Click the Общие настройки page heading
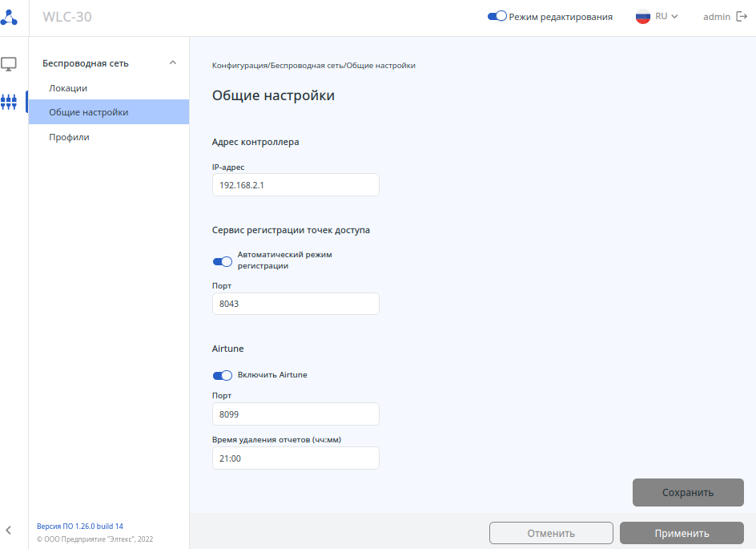The height and width of the screenshot is (549, 756). [x=273, y=95]
